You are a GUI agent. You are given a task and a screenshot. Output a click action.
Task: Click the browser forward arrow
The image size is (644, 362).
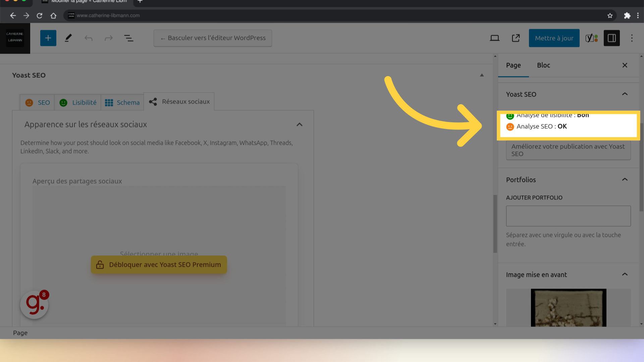[x=26, y=15]
